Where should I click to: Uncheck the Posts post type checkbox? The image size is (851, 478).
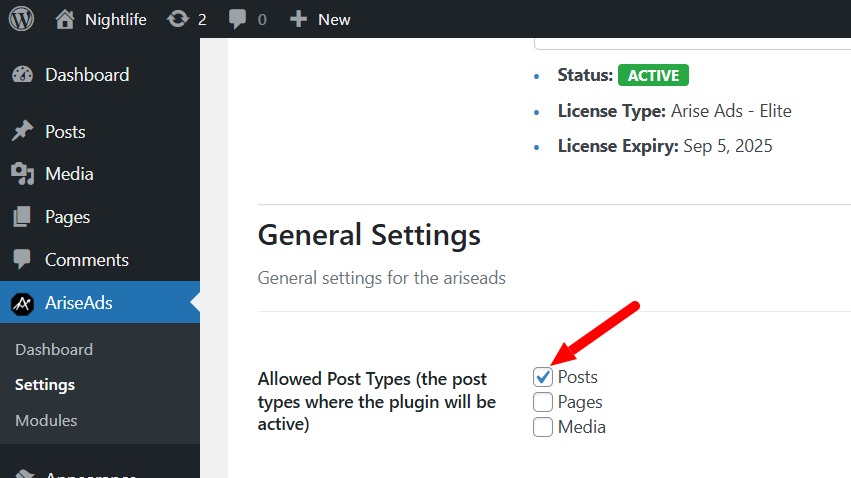click(x=543, y=377)
